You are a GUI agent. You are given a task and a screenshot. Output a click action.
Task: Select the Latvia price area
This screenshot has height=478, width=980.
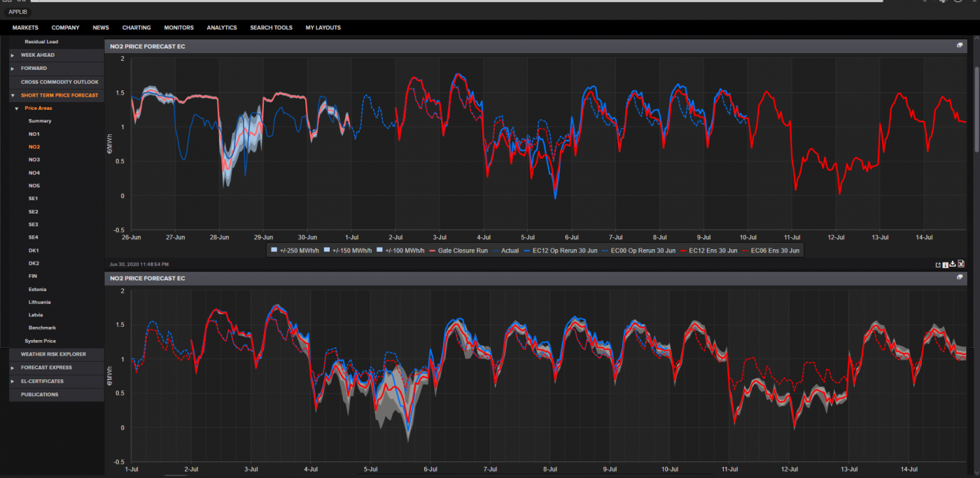point(36,315)
